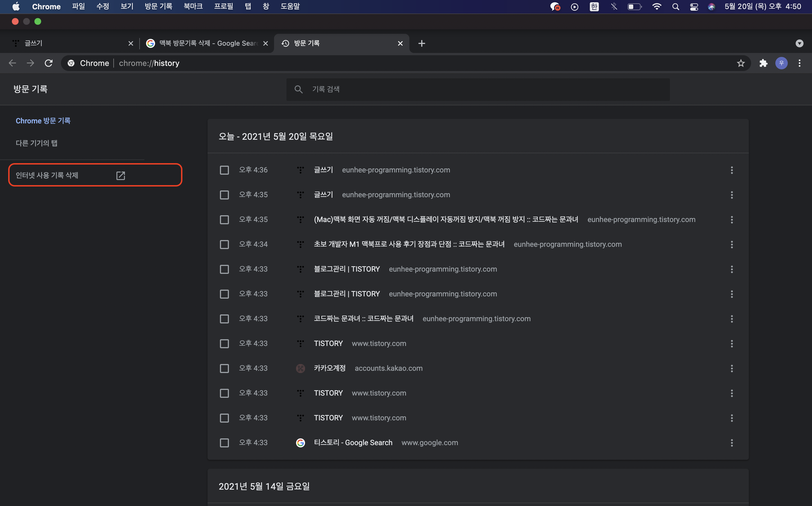Image resolution: width=812 pixels, height=506 pixels.
Task: Expand the tab search dropdown arrow
Action: point(799,43)
